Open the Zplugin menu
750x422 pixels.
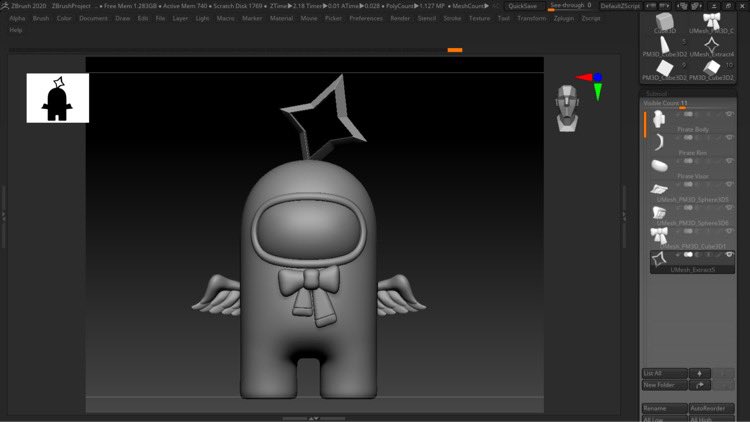[x=564, y=18]
